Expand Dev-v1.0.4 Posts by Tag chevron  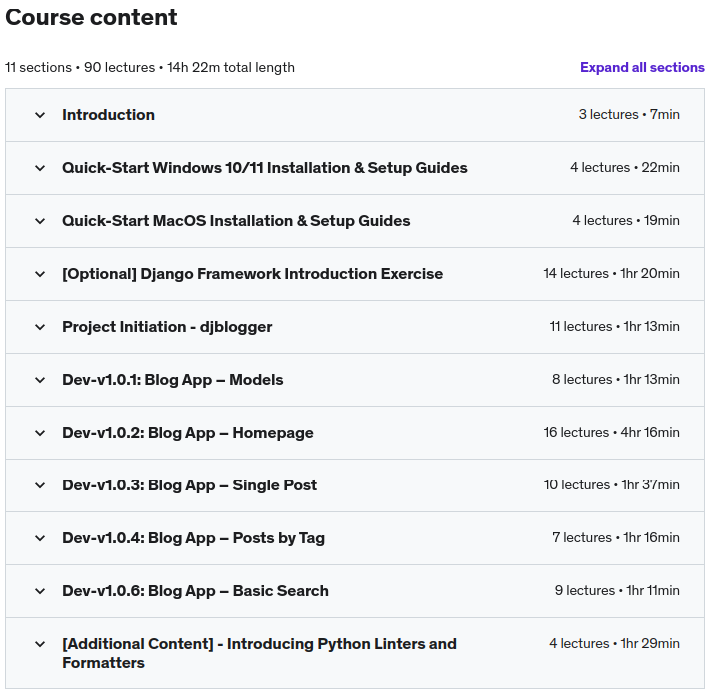40,538
